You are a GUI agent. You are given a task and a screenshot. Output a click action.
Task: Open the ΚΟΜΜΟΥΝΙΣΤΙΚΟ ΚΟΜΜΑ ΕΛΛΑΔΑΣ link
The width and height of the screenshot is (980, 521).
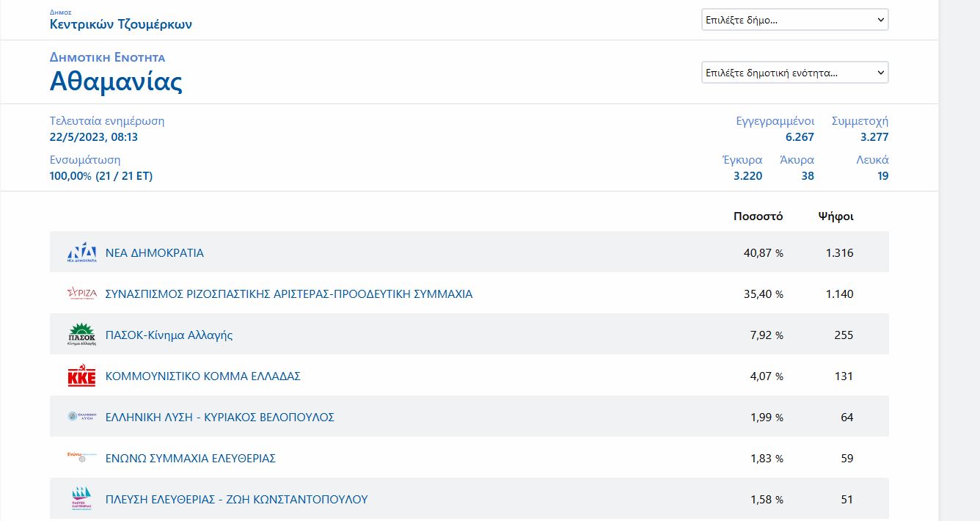(x=203, y=376)
